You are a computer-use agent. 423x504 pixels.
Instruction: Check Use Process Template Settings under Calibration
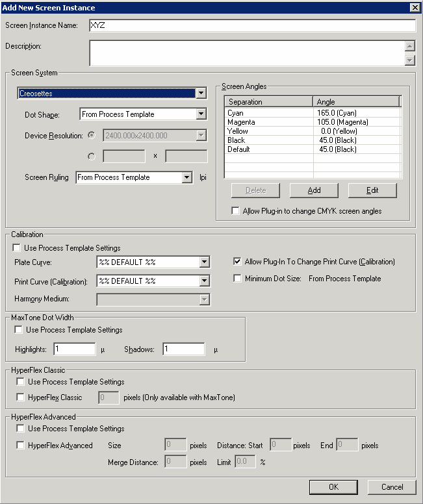(x=18, y=248)
